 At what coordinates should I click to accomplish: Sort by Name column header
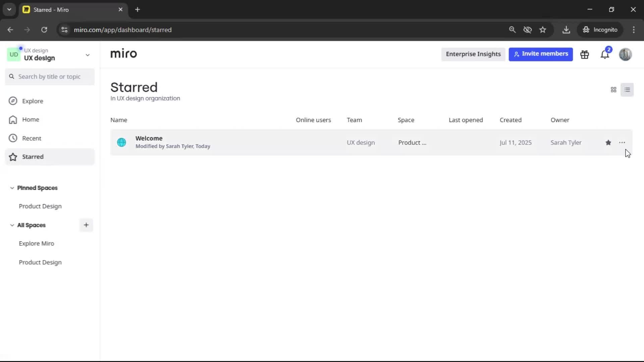(119, 120)
